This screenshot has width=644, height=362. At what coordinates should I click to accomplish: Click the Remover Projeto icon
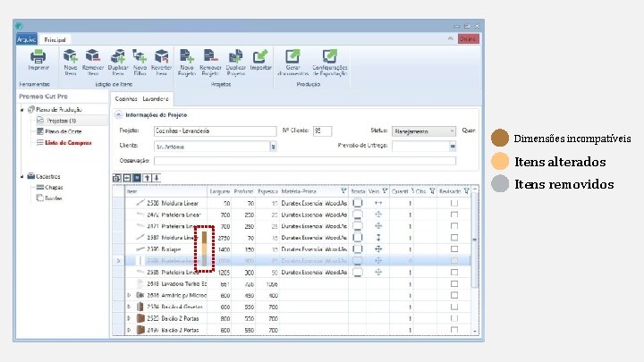click(211, 56)
